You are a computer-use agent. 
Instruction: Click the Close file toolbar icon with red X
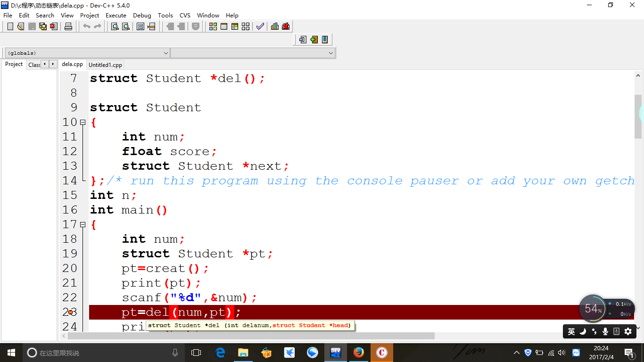54,26
